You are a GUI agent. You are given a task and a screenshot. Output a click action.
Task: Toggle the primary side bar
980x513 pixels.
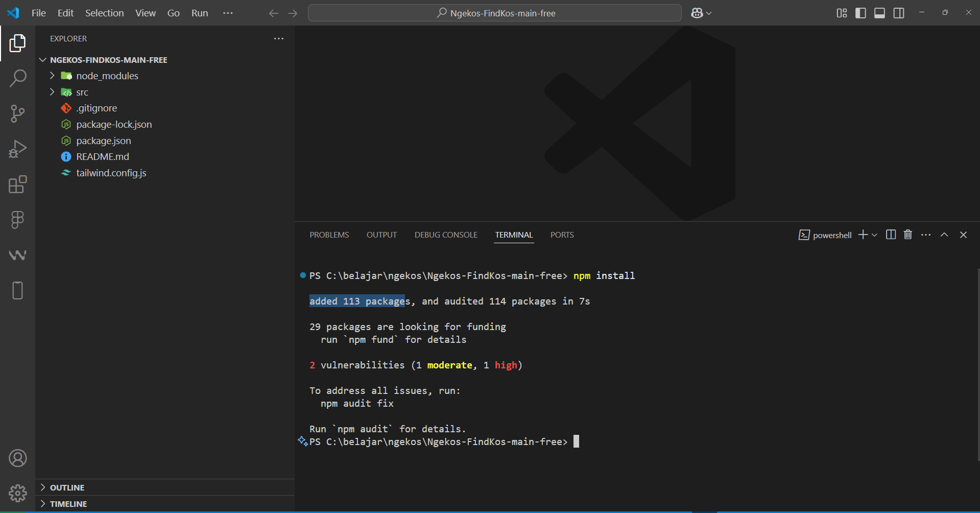click(x=861, y=13)
